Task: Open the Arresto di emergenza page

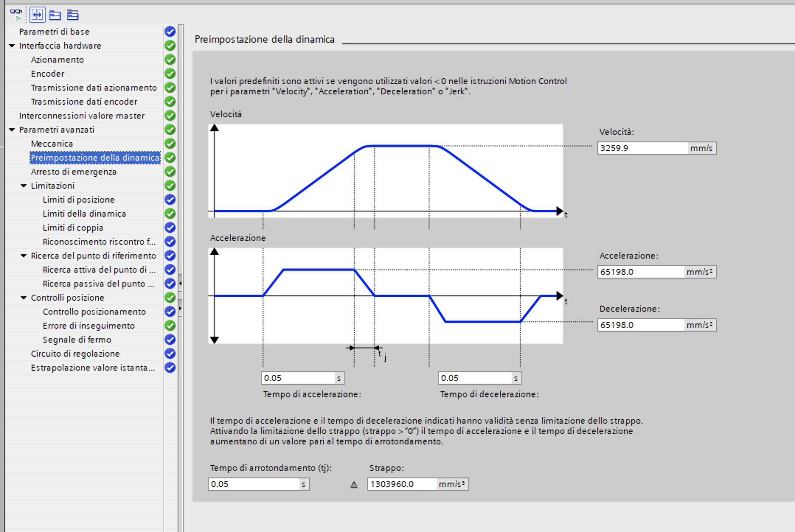Action: [73, 172]
